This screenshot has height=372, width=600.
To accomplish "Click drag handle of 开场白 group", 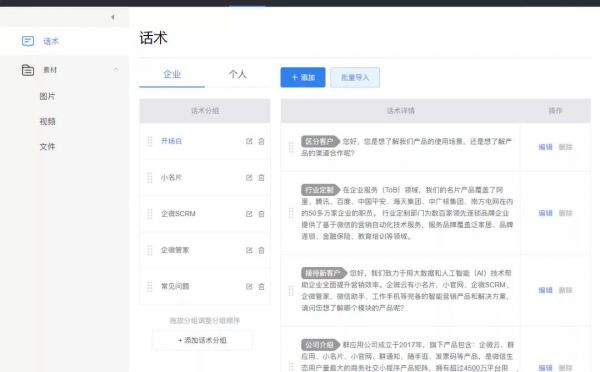I will point(150,141).
